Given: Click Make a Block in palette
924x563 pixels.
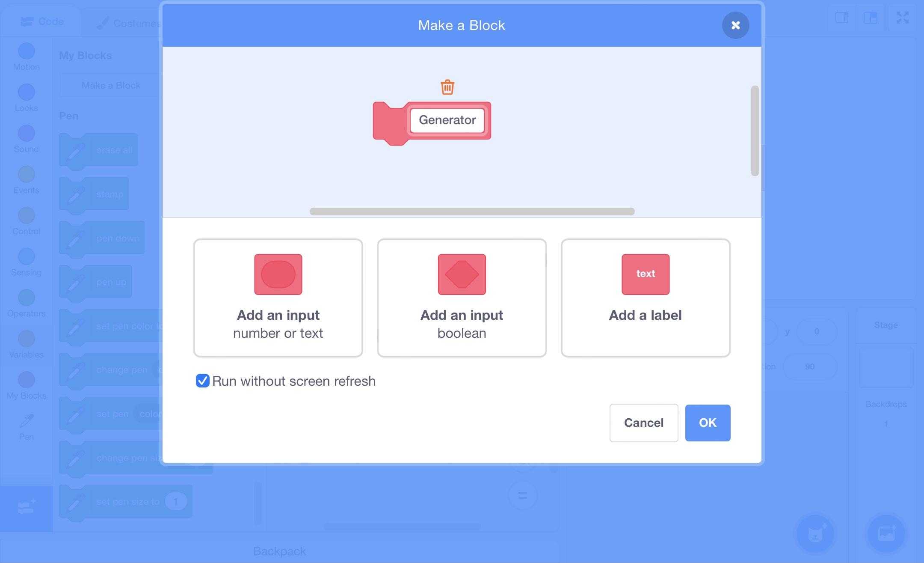Looking at the screenshot, I should 111,85.
